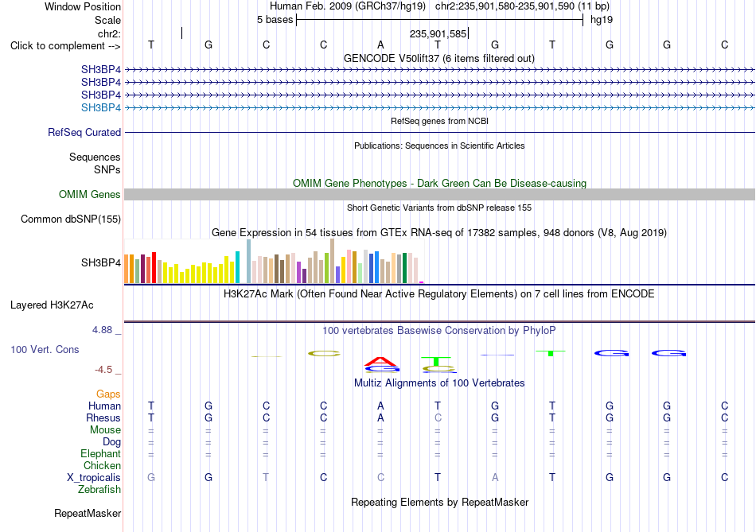Click the orange Gaps label
The width and height of the screenshot is (756, 532).
108,394
